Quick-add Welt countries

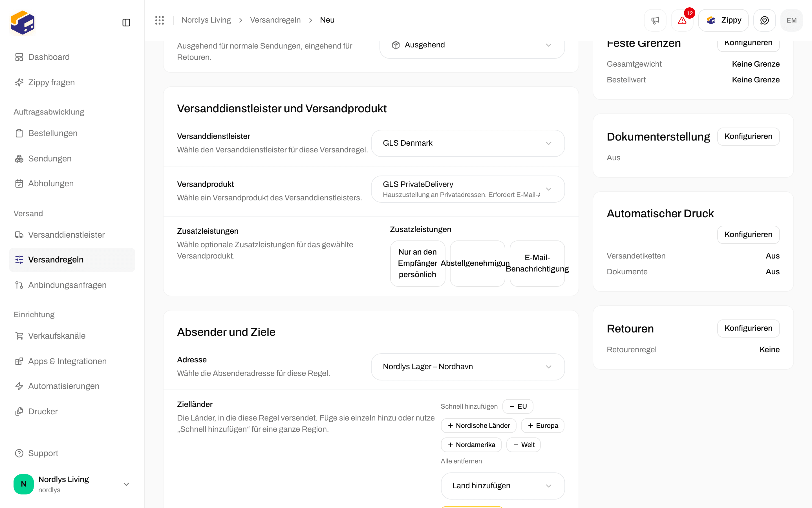pos(524,445)
